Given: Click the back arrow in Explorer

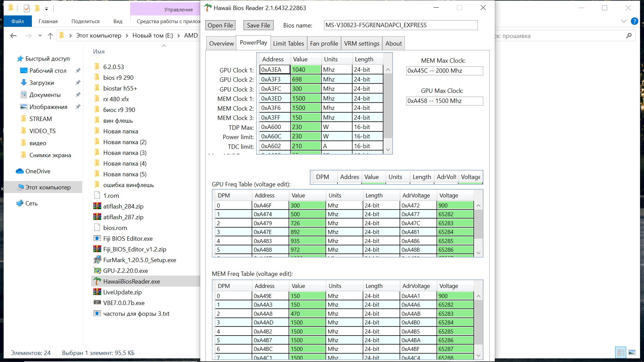Looking at the screenshot, I should pos(13,36).
